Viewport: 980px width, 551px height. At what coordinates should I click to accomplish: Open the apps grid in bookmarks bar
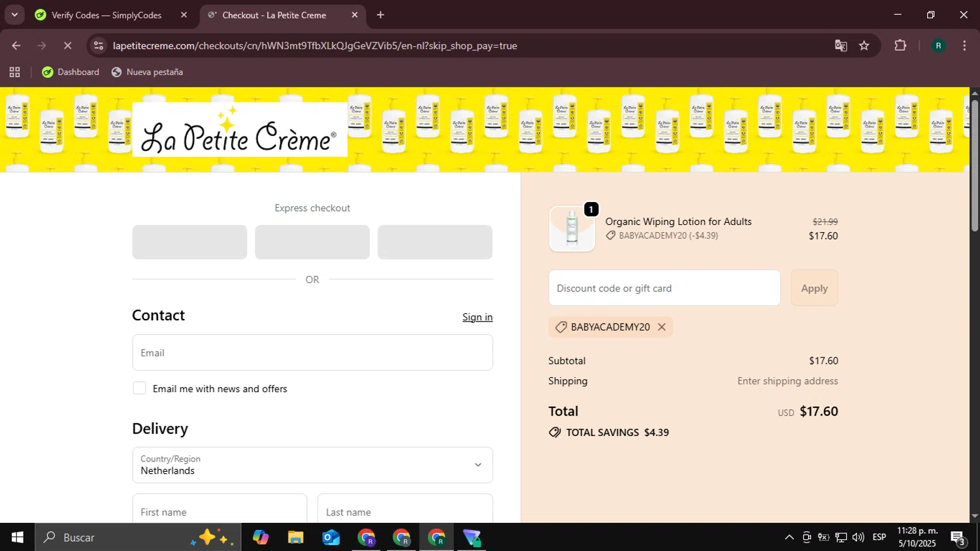pyautogui.click(x=14, y=73)
